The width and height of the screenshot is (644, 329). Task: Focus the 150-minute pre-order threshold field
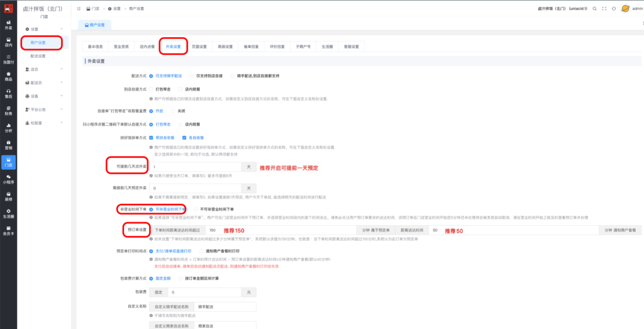(280, 230)
